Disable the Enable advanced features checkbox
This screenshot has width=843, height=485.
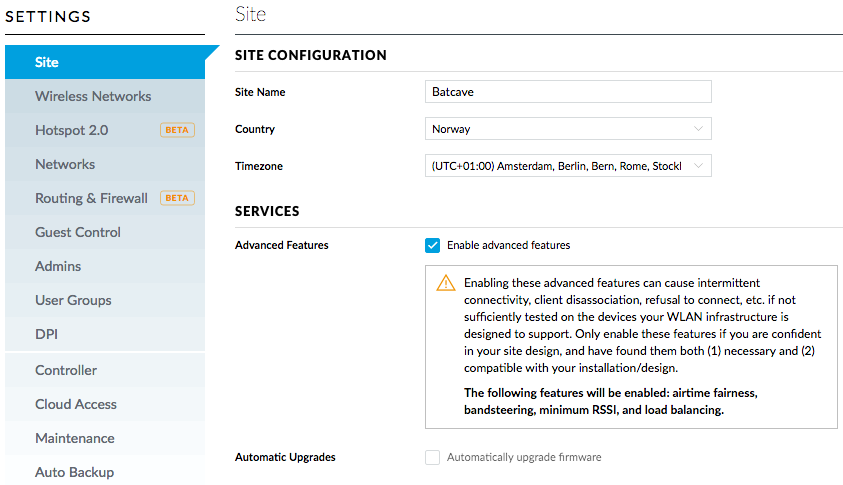(432, 245)
